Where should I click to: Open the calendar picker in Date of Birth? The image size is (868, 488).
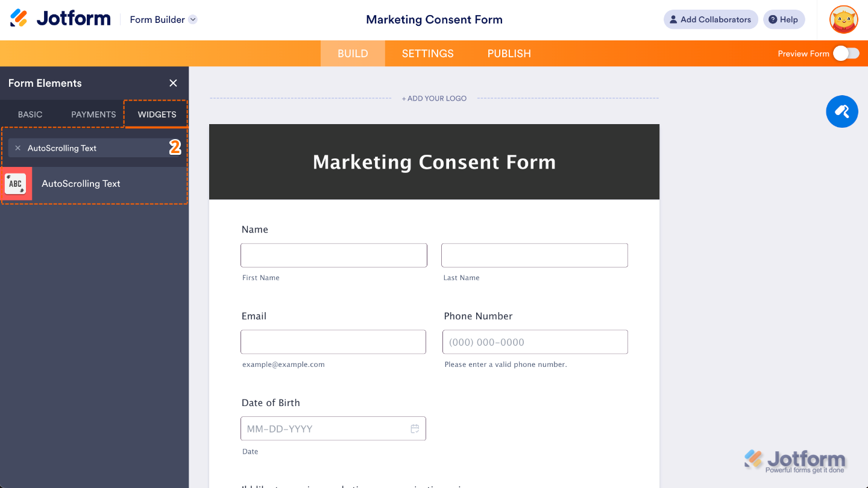click(x=415, y=428)
